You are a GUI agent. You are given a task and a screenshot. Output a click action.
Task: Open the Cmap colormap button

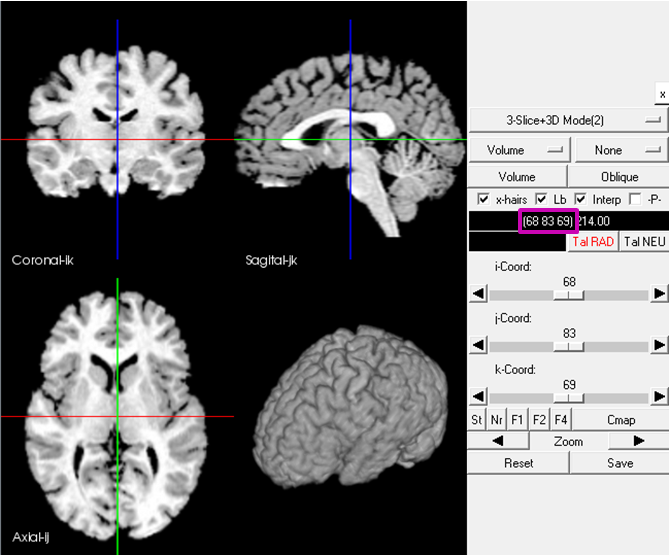click(621, 420)
